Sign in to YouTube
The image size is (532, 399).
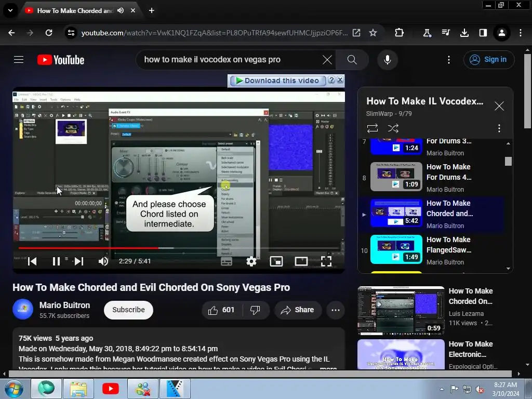coord(488,60)
